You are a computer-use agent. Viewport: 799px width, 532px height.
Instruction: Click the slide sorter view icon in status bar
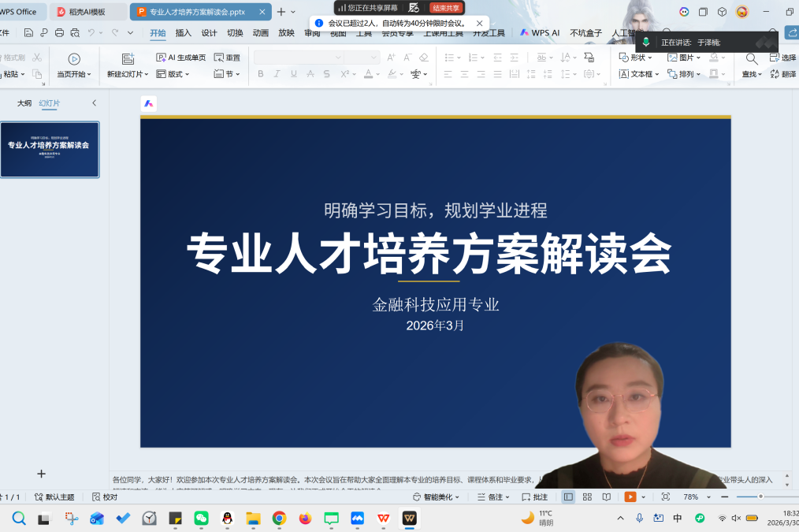[587, 497]
